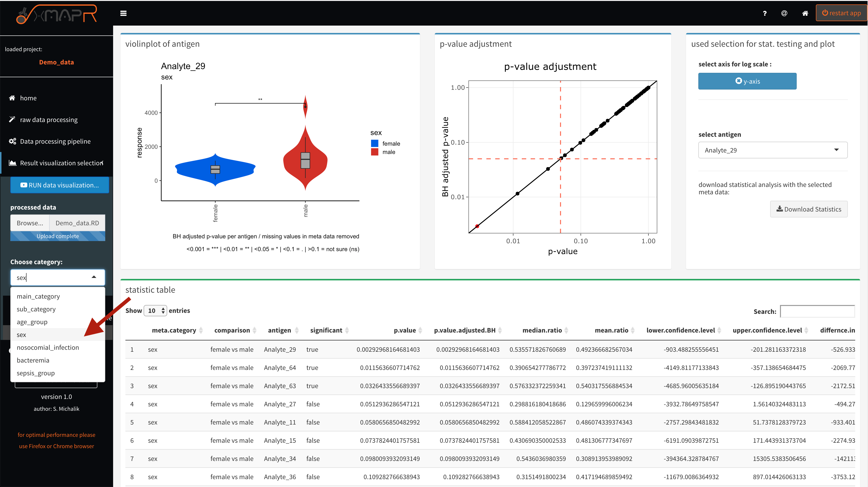Restart the app using power button
The image size is (868, 487).
point(841,13)
